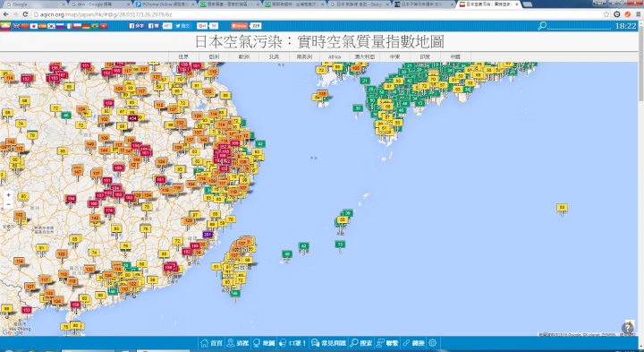The height and width of the screenshot is (352, 644).
Task: Focus the header search input field
Action: 580,26
